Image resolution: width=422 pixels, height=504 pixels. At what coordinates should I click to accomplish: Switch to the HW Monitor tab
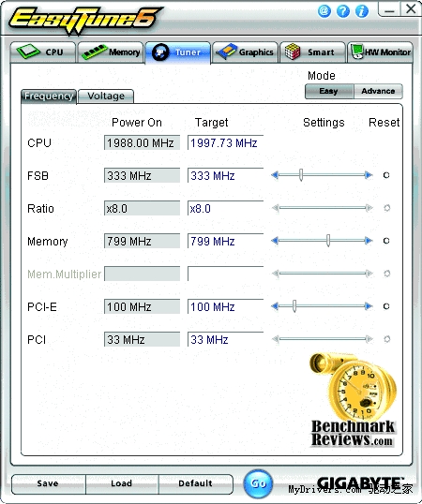[380, 52]
